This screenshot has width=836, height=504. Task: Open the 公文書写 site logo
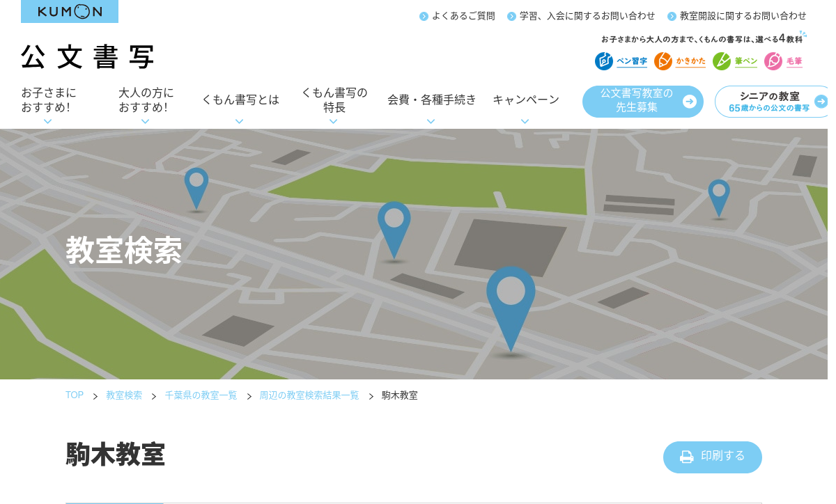click(88, 57)
